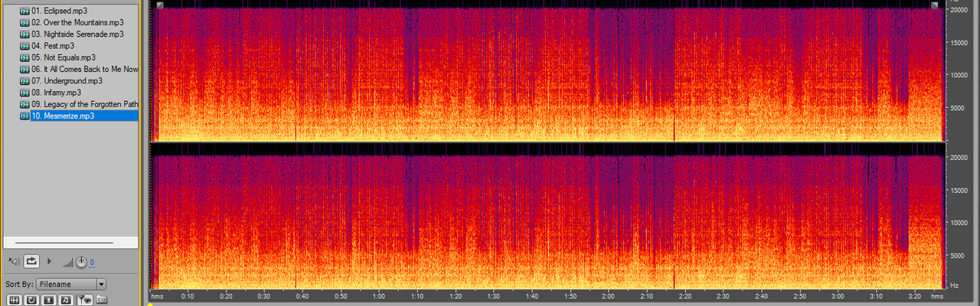Click the spectral view top-left corner handle
The width and height of the screenshot is (980, 306).
point(159,5)
